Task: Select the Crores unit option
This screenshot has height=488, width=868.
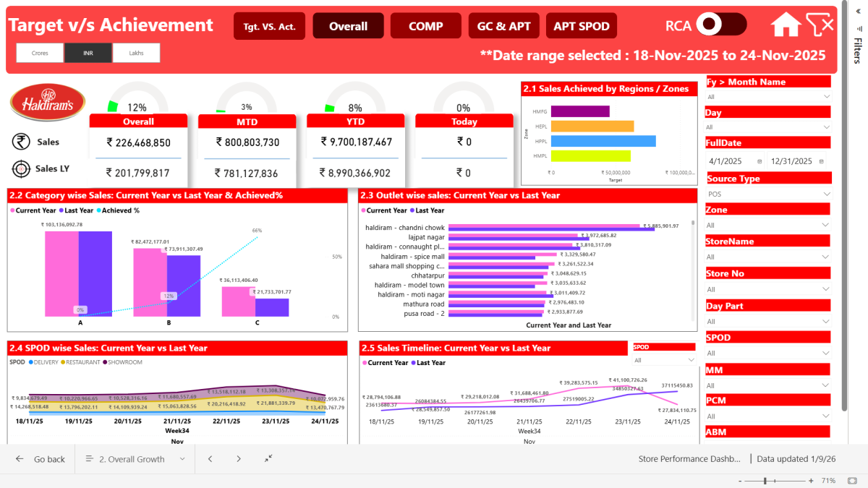Action: 40,53
